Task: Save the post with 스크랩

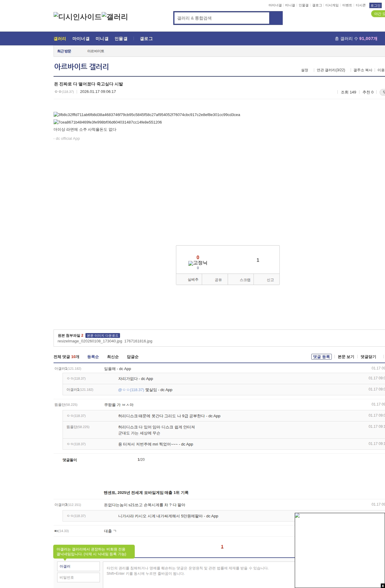Action: 241,279
